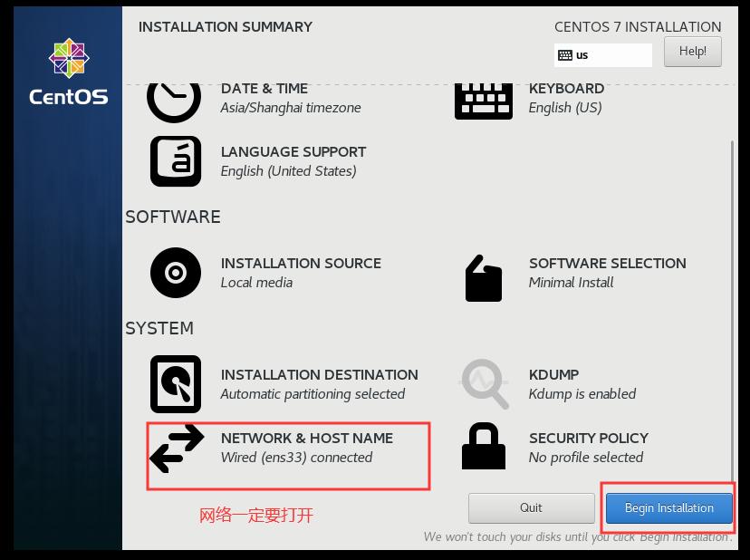
Task: Click Begin Installation
Action: 670,508
